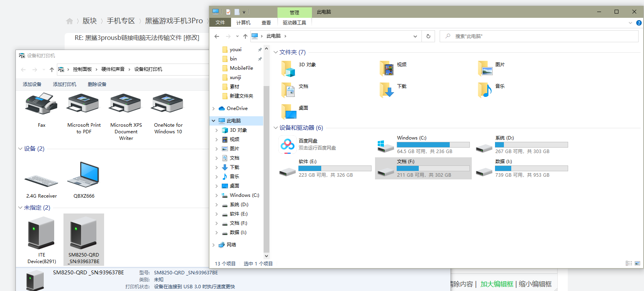The height and width of the screenshot is (291, 644).
Task: Expand the ribbon with chevron
Action: 630,23
